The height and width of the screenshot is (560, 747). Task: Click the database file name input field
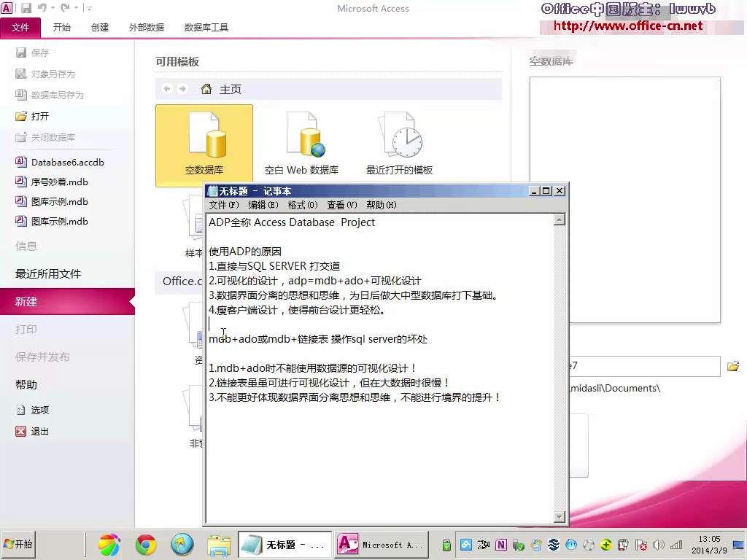645,366
